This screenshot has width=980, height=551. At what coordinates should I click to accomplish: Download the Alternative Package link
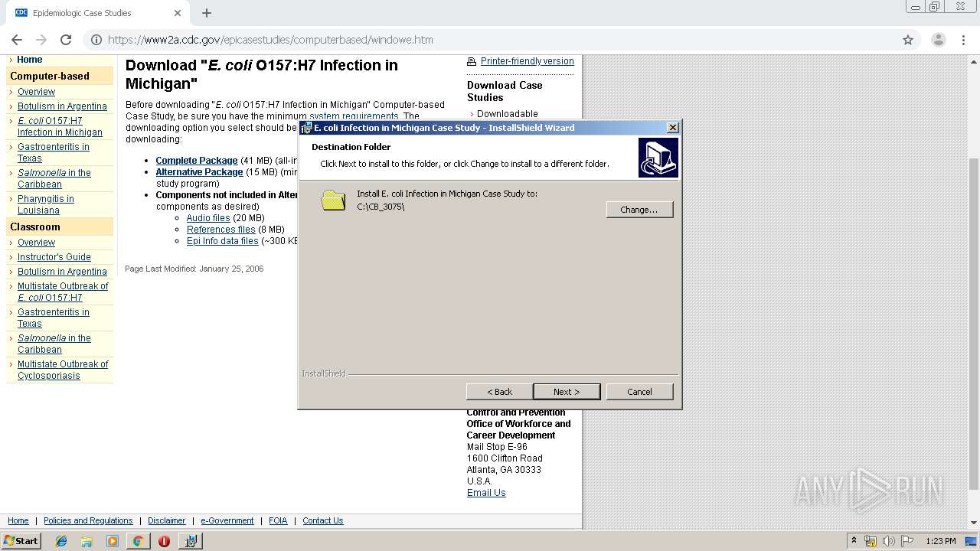click(199, 172)
